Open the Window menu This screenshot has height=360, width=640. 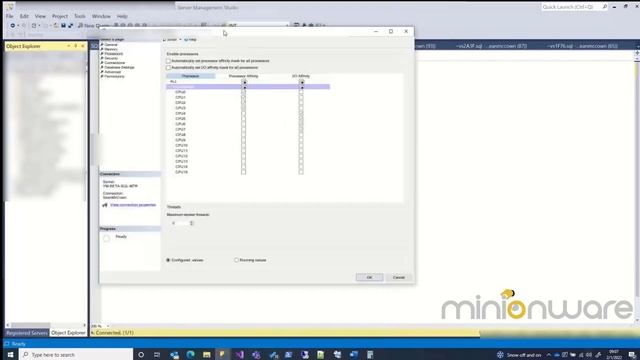click(x=101, y=16)
